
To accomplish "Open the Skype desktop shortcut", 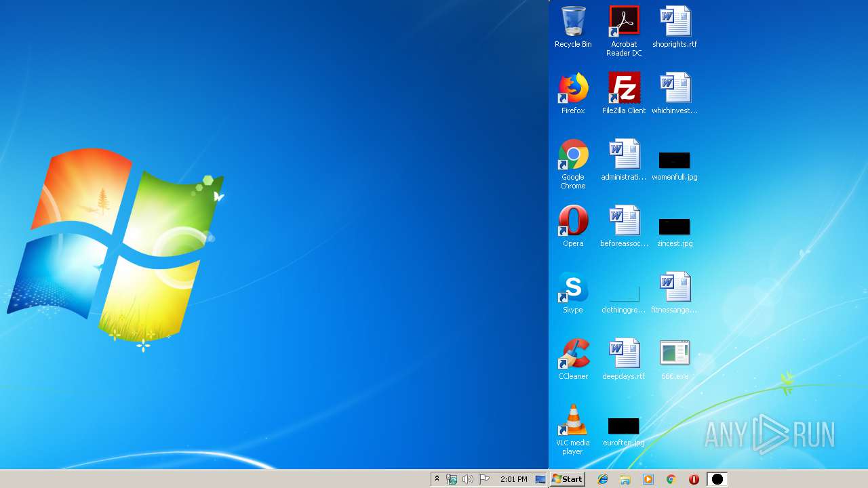I will pyautogui.click(x=573, y=293).
